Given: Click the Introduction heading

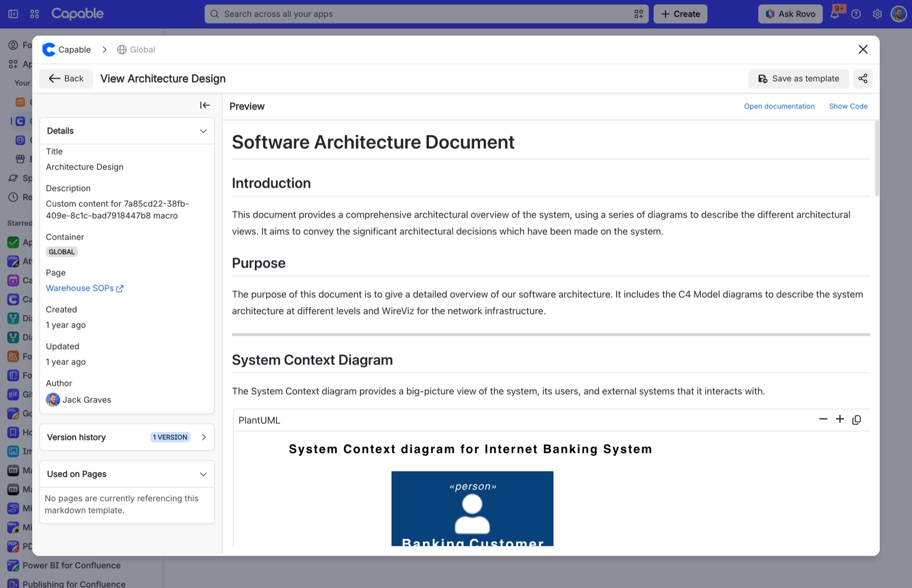Looking at the screenshot, I should (271, 183).
